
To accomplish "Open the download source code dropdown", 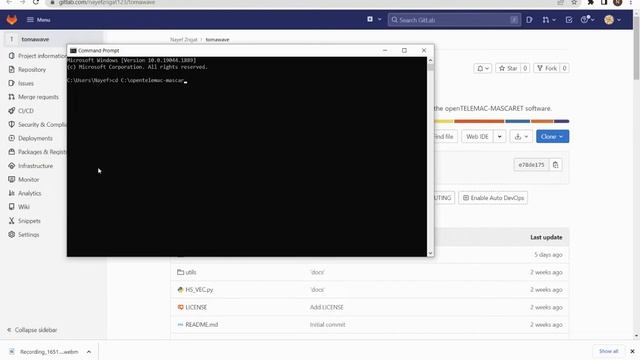I will click(x=521, y=136).
